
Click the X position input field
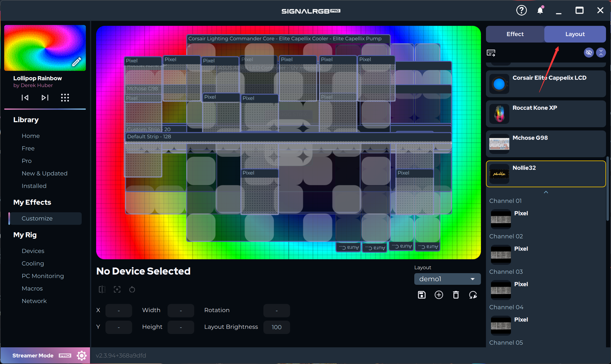(x=119, y=310)
